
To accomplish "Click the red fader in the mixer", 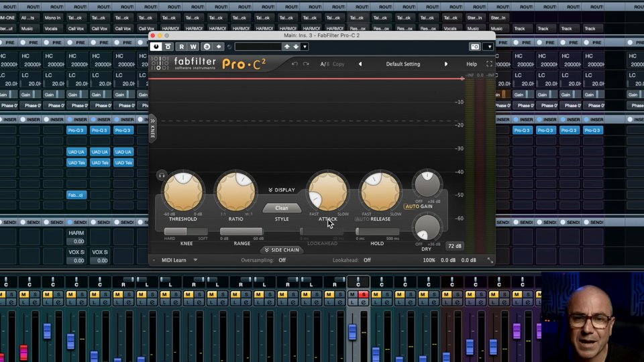I will click(x=24, y=352).
